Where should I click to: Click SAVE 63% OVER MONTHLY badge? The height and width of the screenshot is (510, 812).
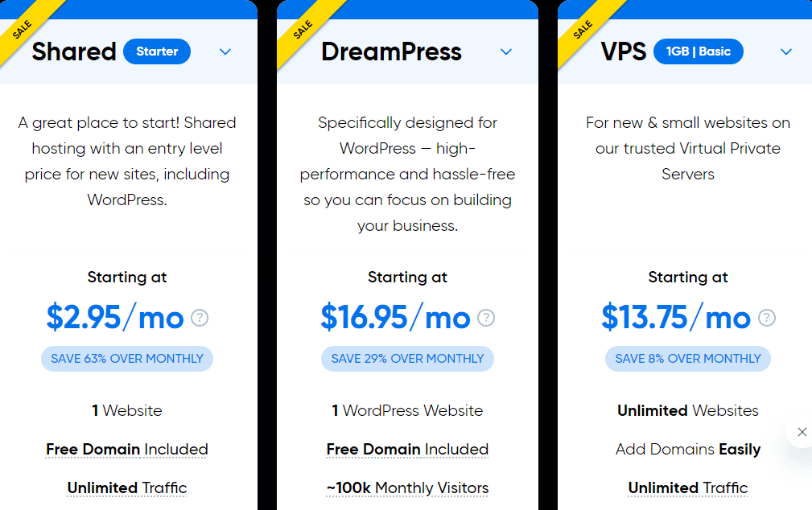127,359
